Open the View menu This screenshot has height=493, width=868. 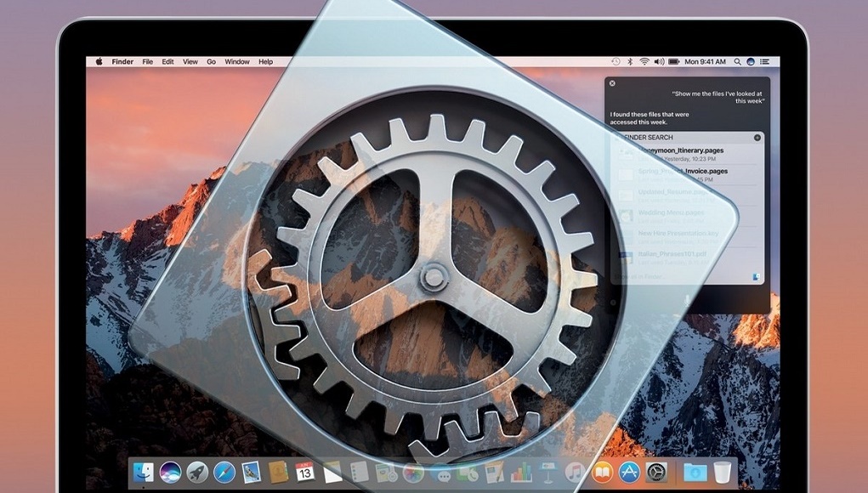(190, 62)
